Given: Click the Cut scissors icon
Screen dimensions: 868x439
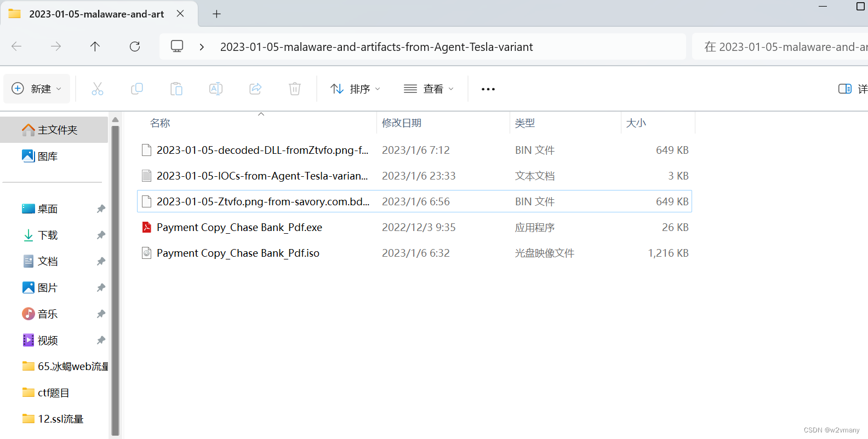Looking at the screenshot, I should (x=98, y=89).
